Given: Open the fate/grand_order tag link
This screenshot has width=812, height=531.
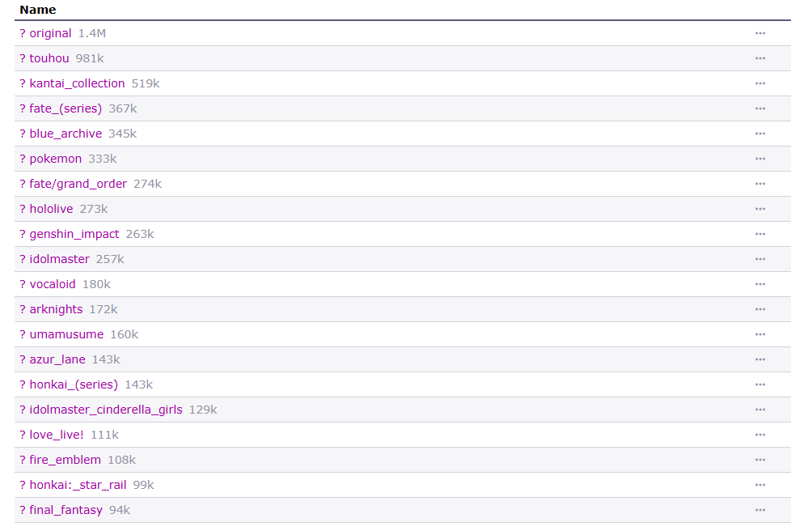Looking at the screenshot, I should click(78, 184).
